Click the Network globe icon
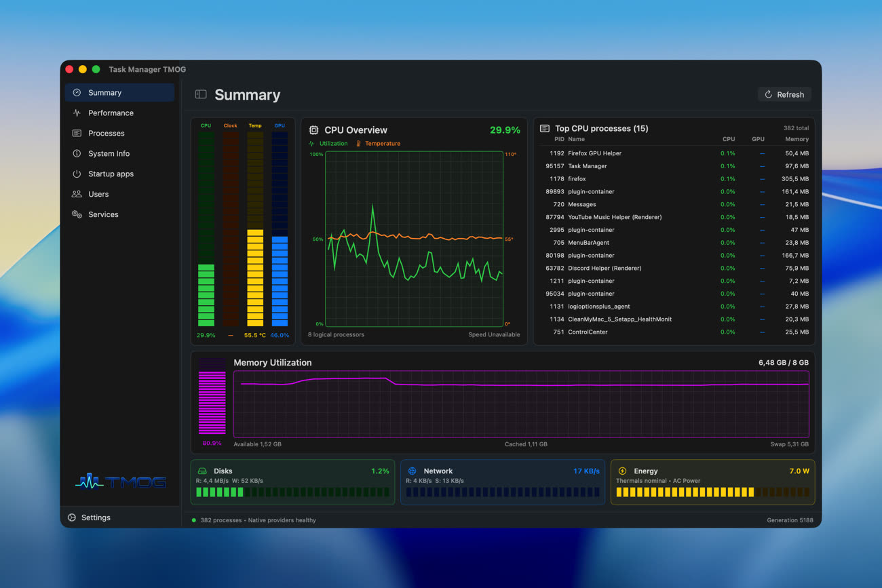This screenshot has width=882, height=588. [412, 471]
